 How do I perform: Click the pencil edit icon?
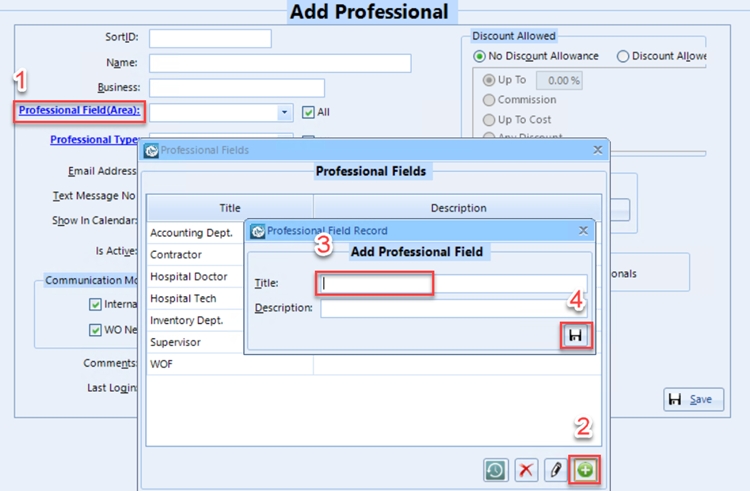(556, 469)
